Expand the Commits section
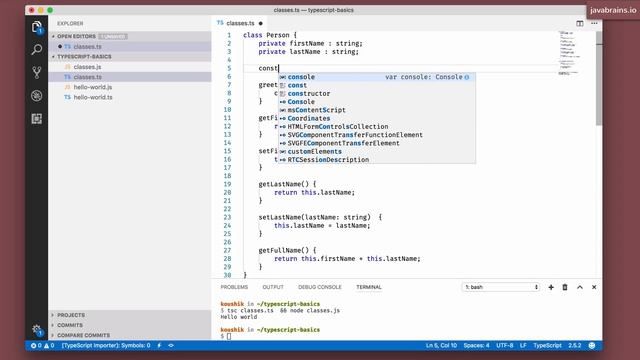This screenshot has height=360, width=640. pos(130,325)
